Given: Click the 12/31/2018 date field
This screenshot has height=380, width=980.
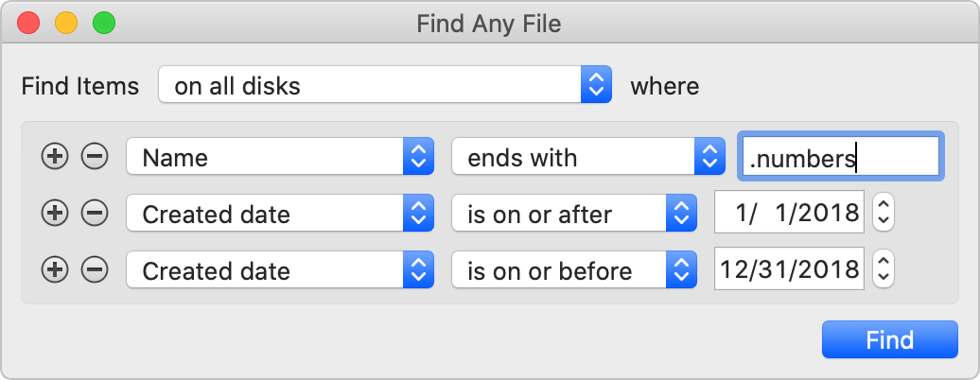Looking at the screenshot, I should 789,270.
